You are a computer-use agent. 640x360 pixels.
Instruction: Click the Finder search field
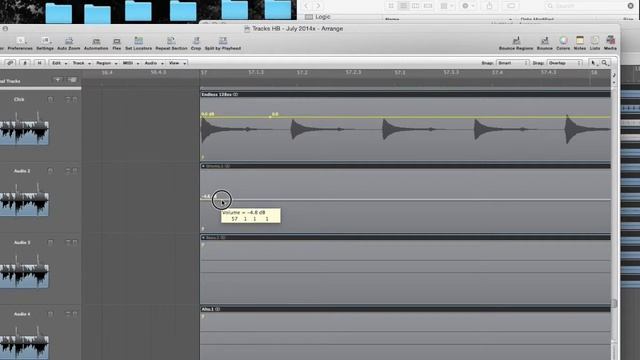click(x=590, y=6)
